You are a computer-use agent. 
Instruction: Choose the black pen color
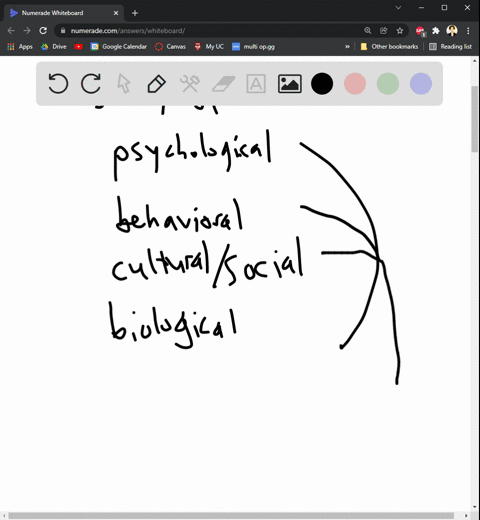(x=322, y=83)
